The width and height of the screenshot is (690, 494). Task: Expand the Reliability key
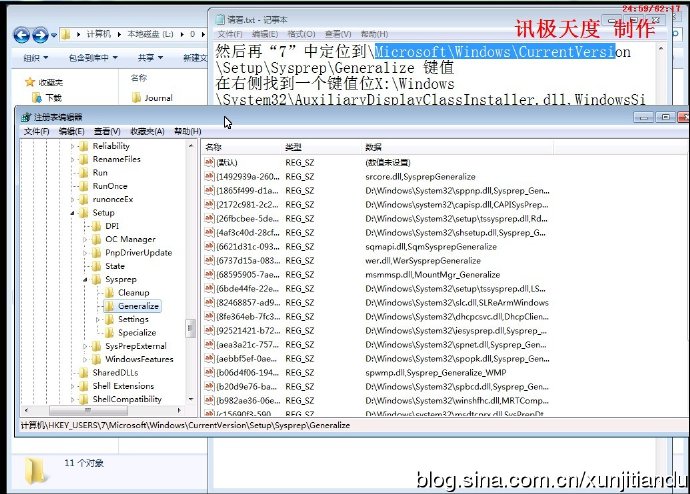(72, 146)
